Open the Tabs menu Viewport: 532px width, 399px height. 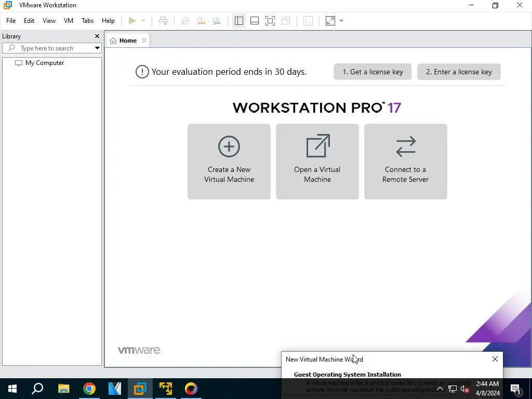[87, 21]
